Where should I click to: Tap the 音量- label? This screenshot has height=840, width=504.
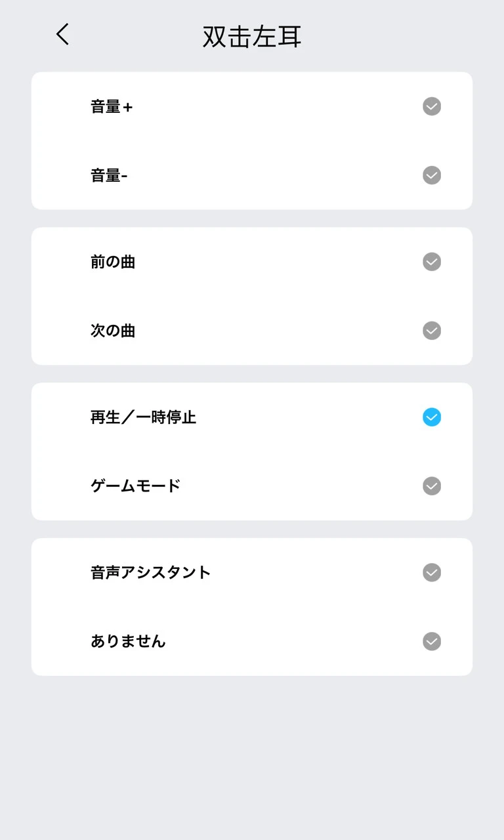coord(109,175)
